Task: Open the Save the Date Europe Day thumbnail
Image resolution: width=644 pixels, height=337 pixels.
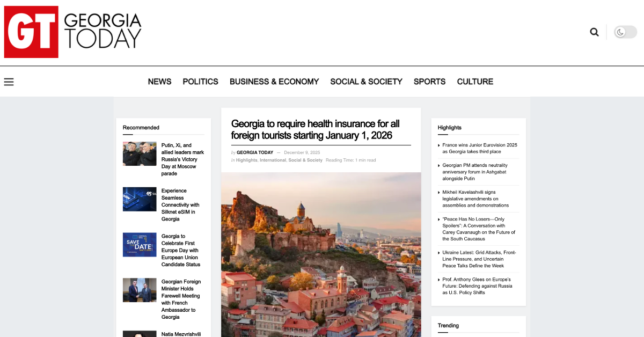Action: pos(140,245)
